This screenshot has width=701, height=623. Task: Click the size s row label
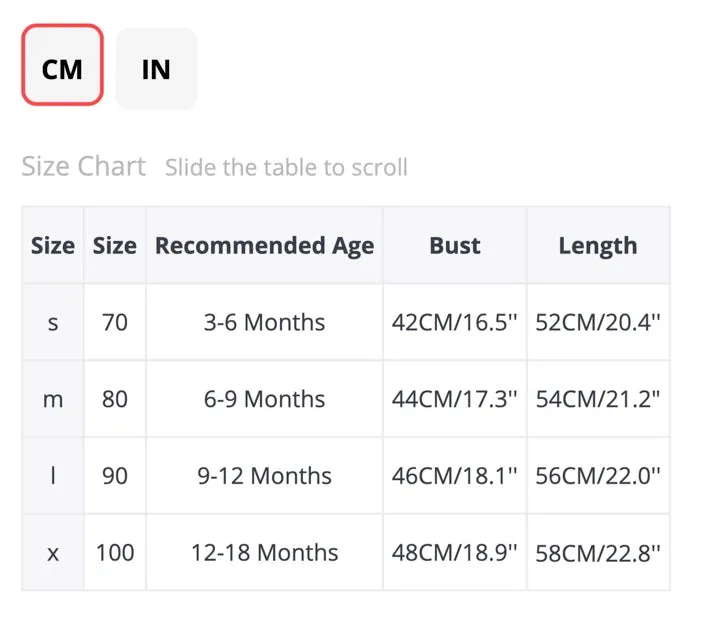53,322
